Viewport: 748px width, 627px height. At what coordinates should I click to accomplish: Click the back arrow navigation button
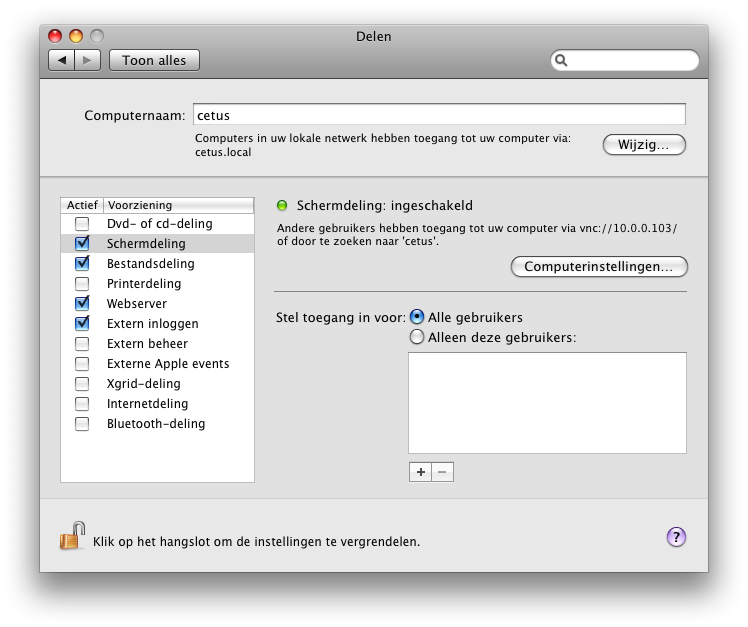[x=62, y=61]
